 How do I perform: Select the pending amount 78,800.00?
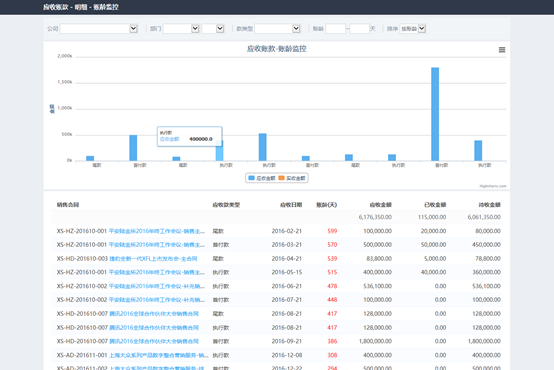coord(488,259)
